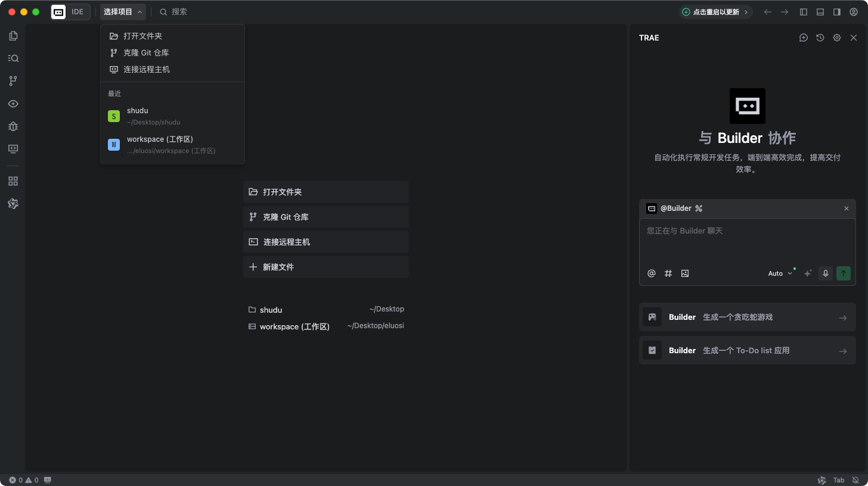
Task: Click errors and warnings status indicator
Action: point(24,480)
